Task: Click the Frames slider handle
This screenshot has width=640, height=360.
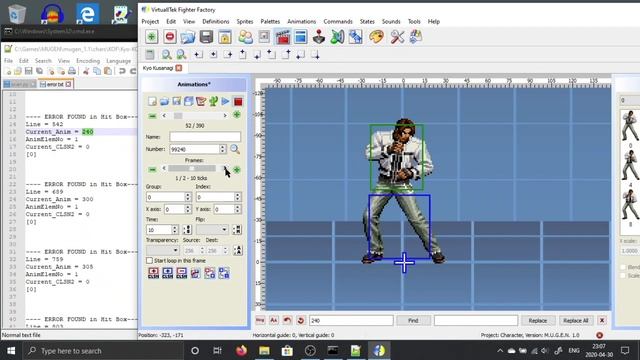Action: point(191,168)
